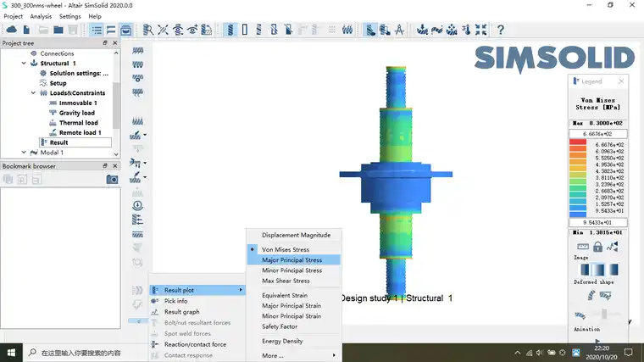Click the magnifier inspect geometry toolbar icon

point(147,30)
